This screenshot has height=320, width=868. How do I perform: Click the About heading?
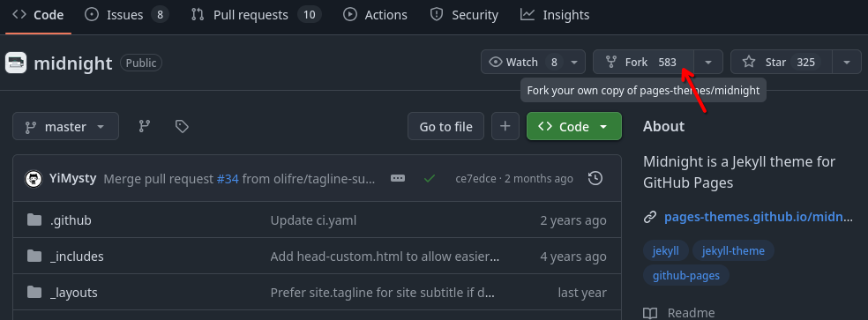(x=663, y=126)
